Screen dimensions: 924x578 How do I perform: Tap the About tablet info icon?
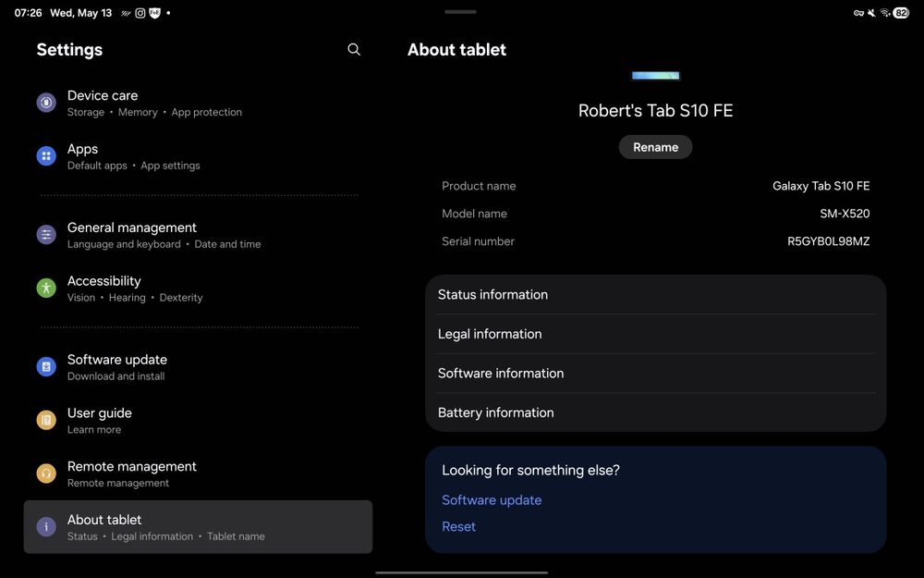(x=46, y=527)
